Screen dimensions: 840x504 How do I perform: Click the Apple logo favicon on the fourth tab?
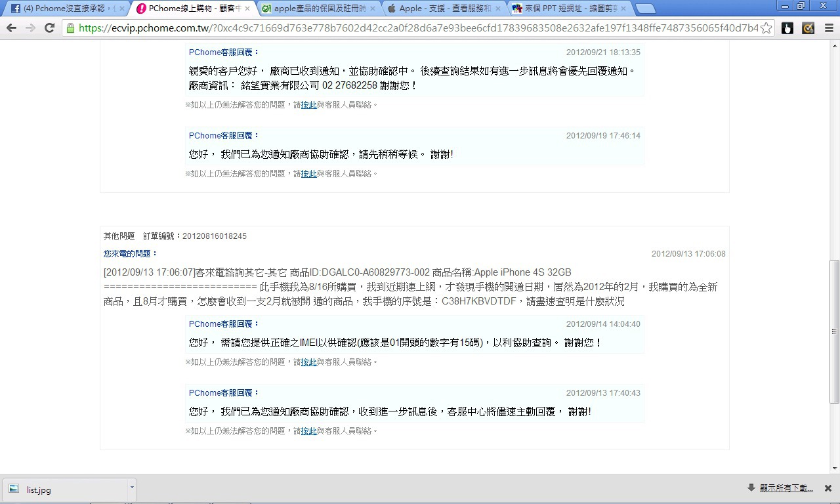click(x=392, y=9)
